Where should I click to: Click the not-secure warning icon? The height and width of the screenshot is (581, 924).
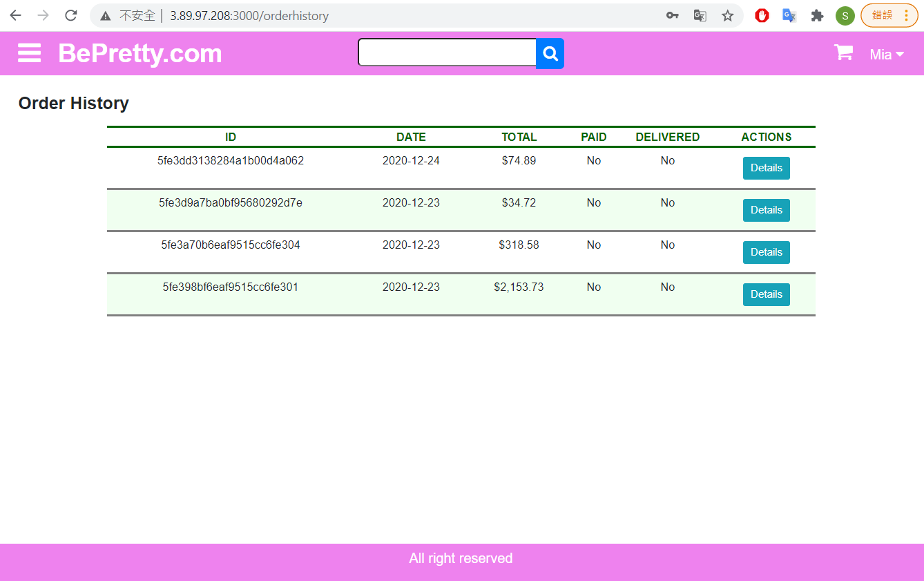[x=106, y=15]
